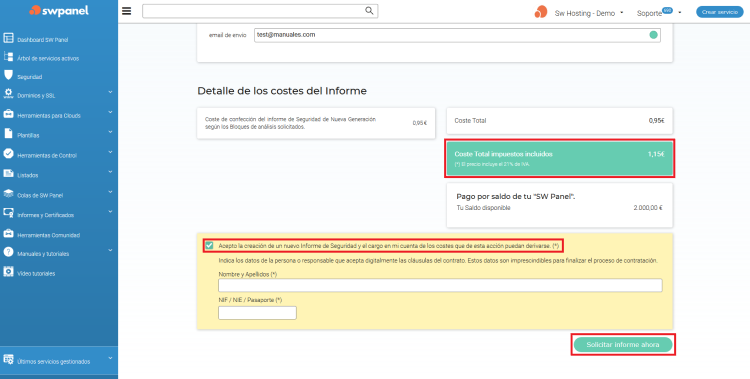The image size is (750, 379).
Task: Click the Dashboard SW Panel icon
Action: pyautogui.click(x=8, y=38)
